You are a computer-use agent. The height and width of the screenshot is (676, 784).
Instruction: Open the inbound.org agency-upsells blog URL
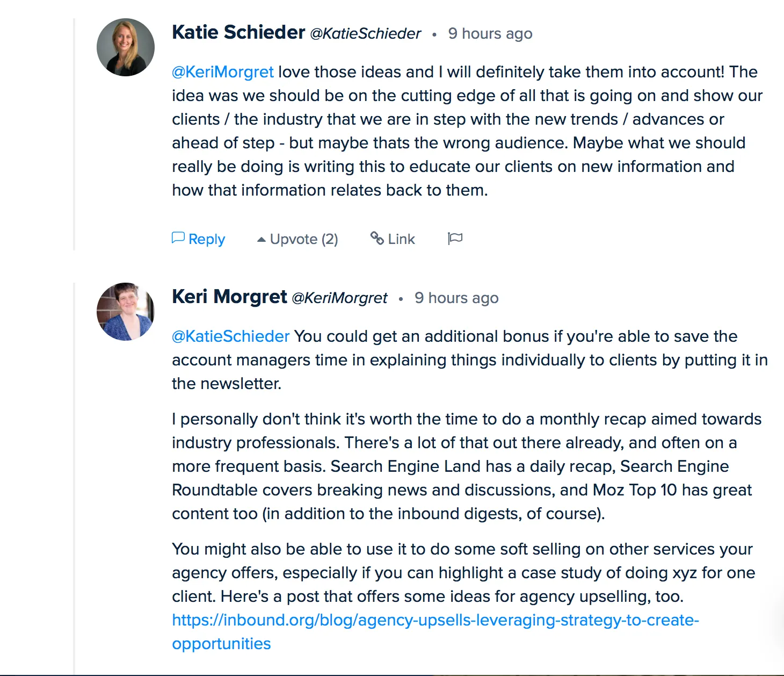(x=435, y=632)
